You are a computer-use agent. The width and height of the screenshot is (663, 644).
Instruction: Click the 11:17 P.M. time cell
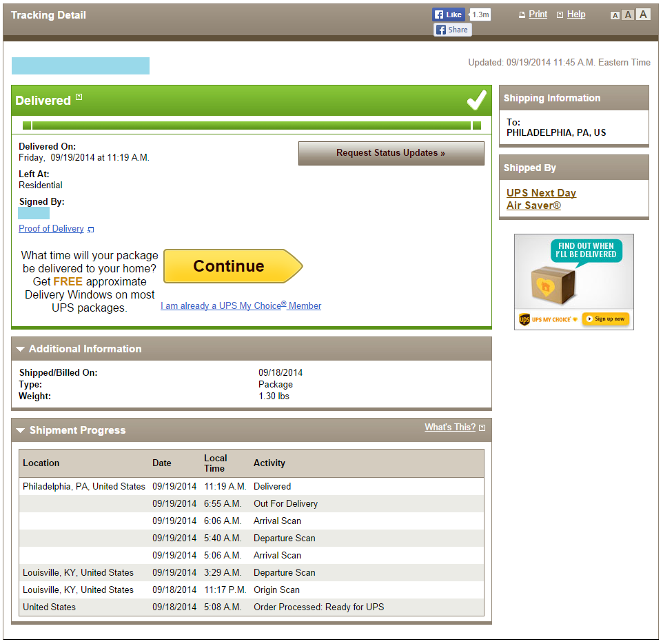pos(225,590)
